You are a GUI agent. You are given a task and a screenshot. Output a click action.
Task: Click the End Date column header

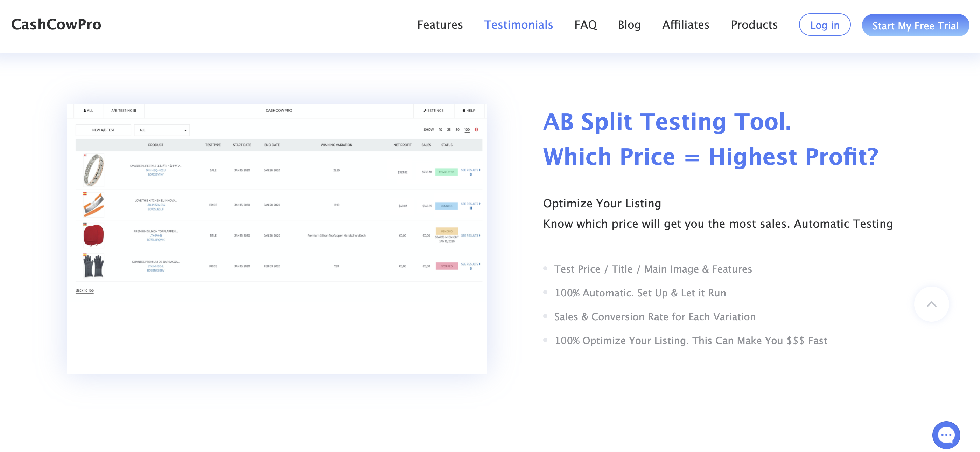tap(272, 145)
